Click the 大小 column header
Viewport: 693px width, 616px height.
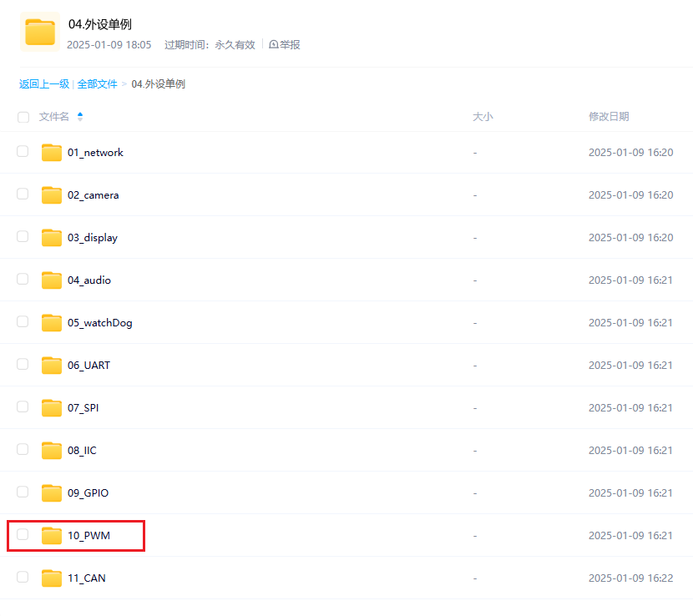[x=483, y=117]
